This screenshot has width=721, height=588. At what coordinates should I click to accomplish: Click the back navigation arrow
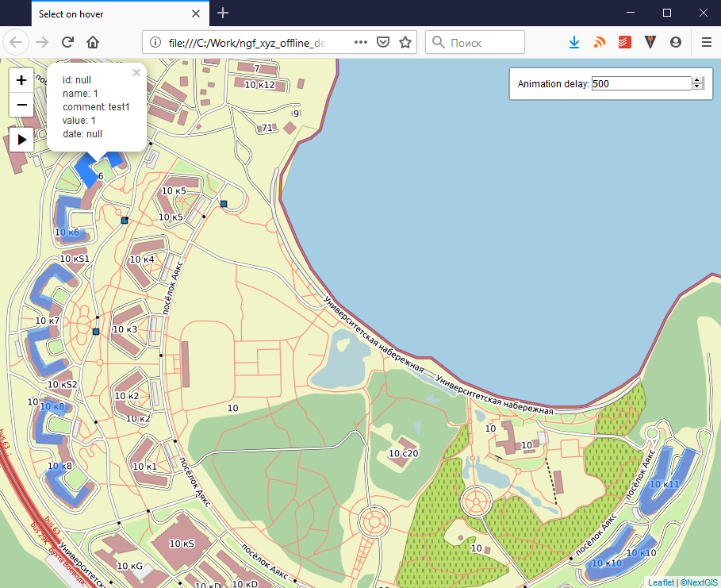[16, 41]
